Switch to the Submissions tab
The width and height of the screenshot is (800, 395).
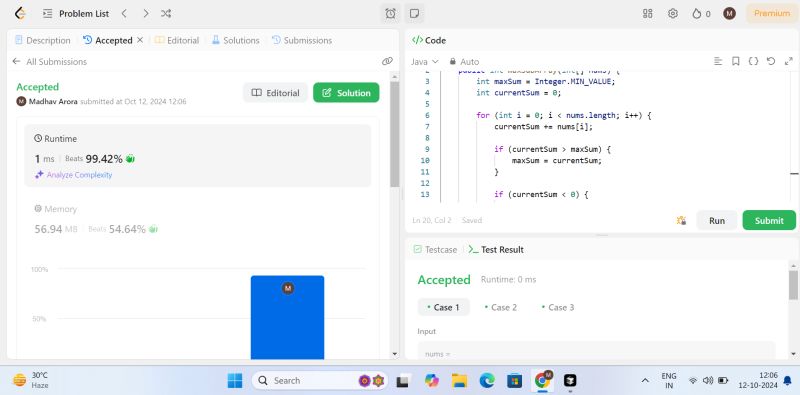tap(302, 40)
